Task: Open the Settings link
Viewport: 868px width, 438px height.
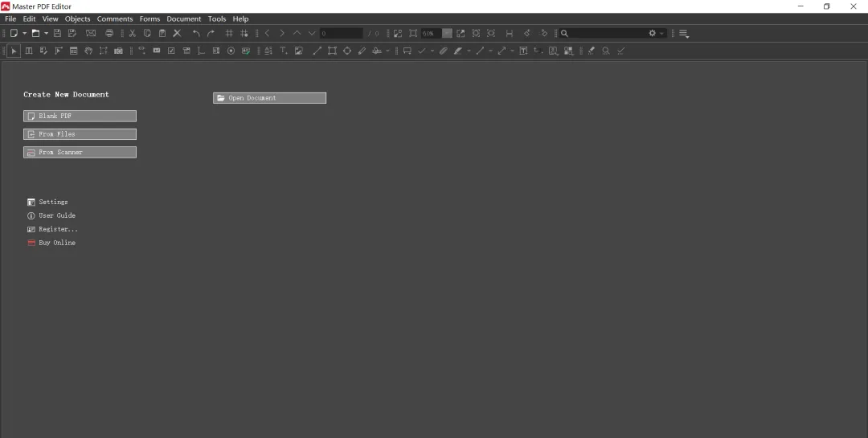Action: (x=47, y=202)
